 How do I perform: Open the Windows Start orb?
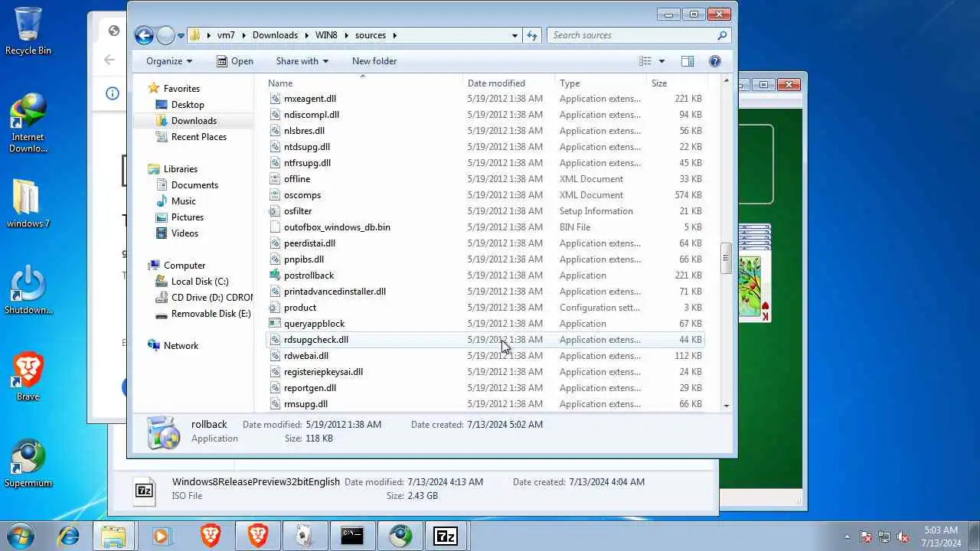pyautogui.click(x=21, y=535)
